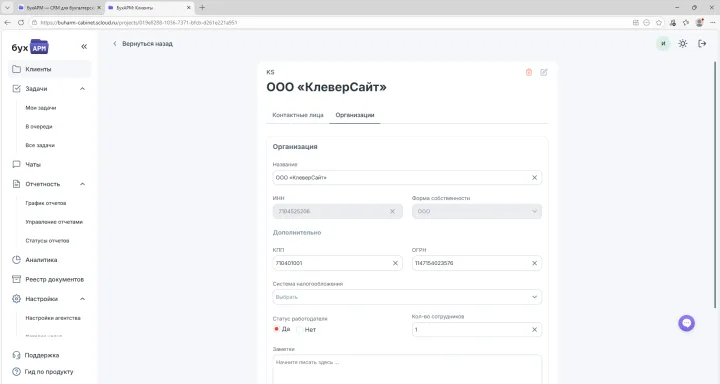Close the БухАРМ Клиенты browser tab
Viewport: 720px width, 384px height.
[x=188, y=8]
